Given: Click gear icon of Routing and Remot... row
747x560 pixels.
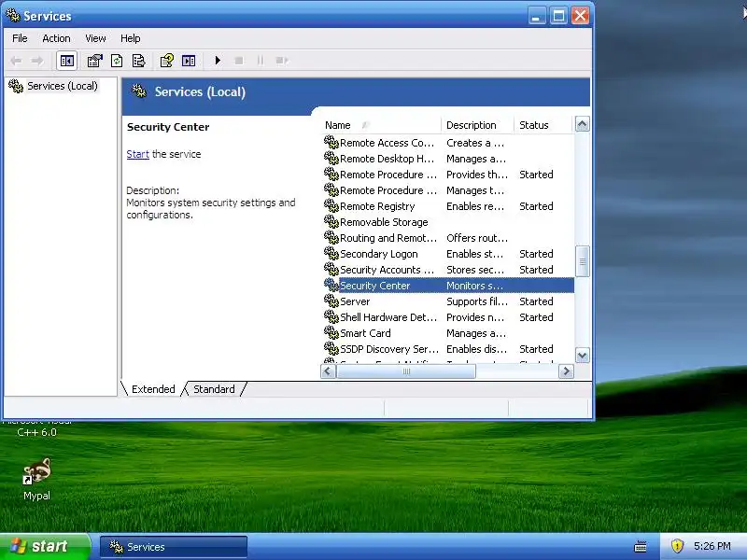Looking at the screenshot, I should (331, 238).
